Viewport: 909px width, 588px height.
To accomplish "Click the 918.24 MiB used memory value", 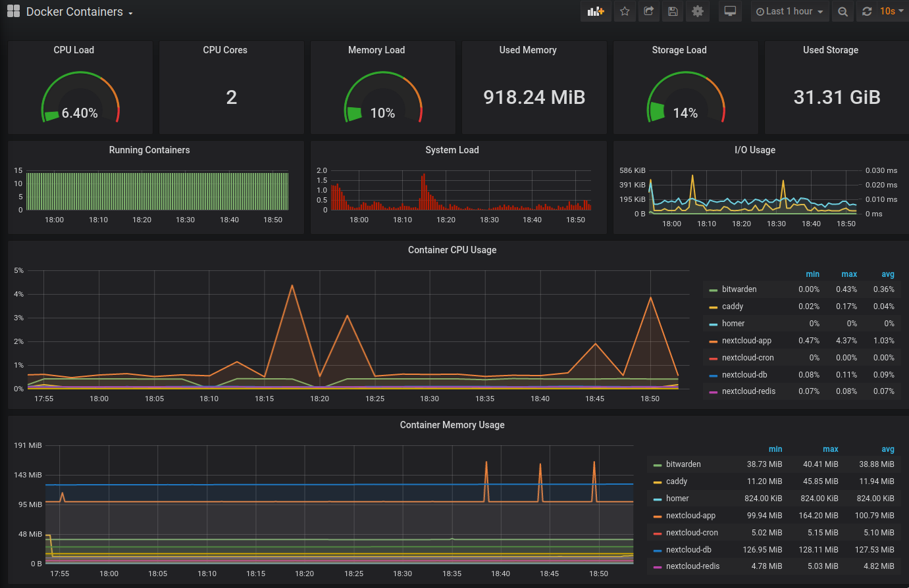I will [x=534, y=97].
